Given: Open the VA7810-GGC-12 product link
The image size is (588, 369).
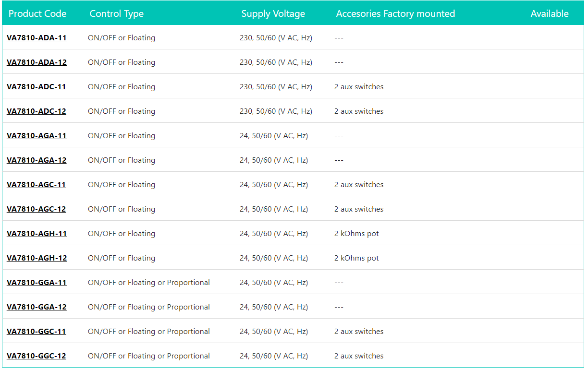Looking at the screenshot, I should [37, 356].
